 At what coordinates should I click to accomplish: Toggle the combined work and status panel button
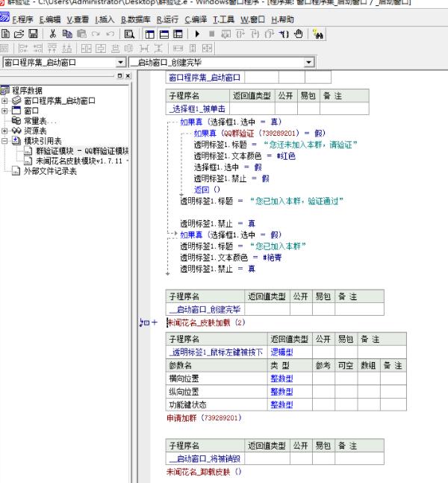pyautogui.click(x=178, y=34)
